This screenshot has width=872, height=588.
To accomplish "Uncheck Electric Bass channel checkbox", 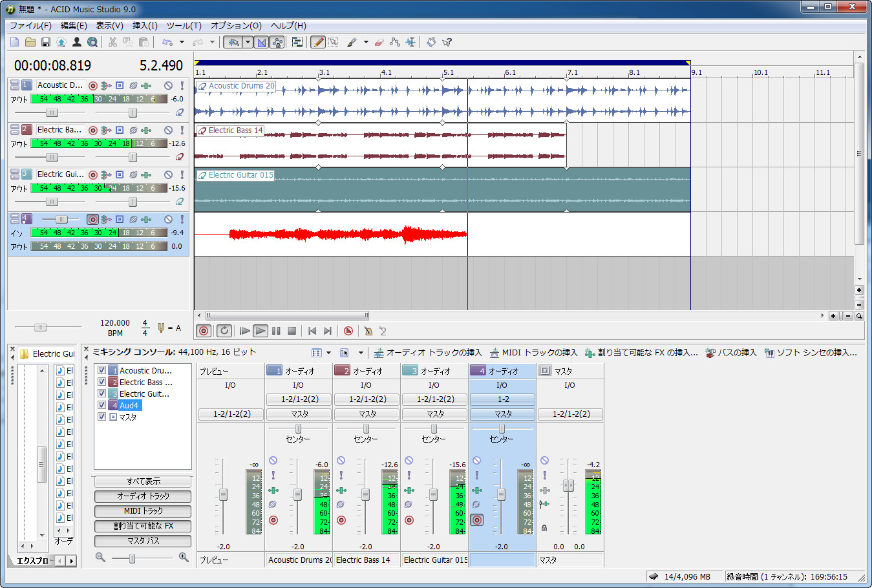I will [101, 382].
